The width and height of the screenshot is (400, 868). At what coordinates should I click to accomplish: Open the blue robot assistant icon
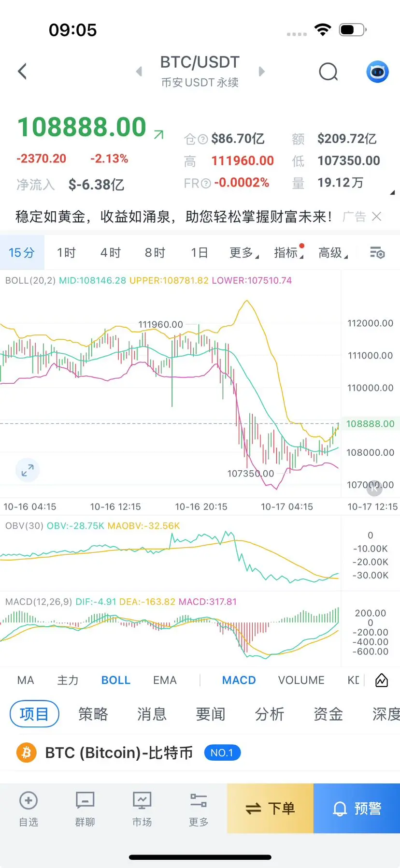click(378, 72)
